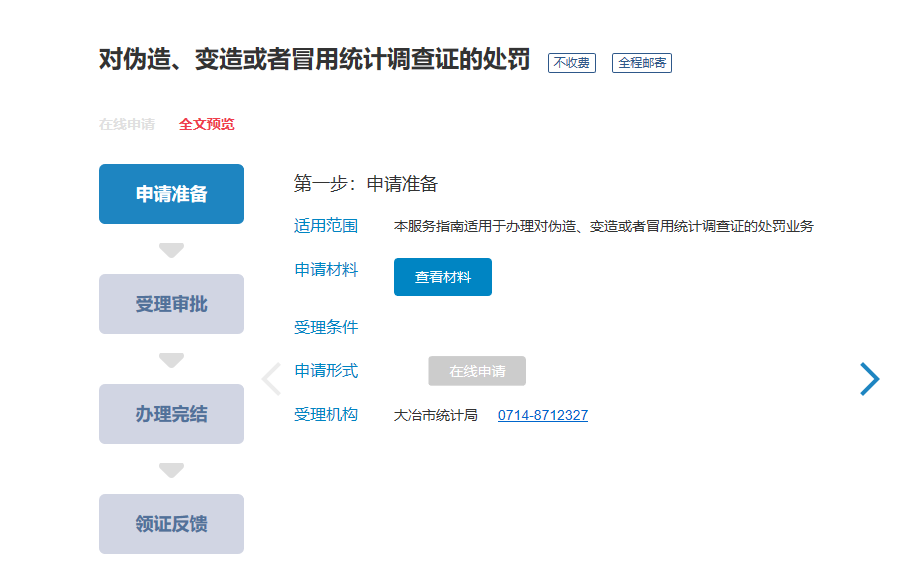Click the page title 对伪造、变造或者冒用统计调查证的处罚
The image size is (908, 582).
tap(314, 60)
